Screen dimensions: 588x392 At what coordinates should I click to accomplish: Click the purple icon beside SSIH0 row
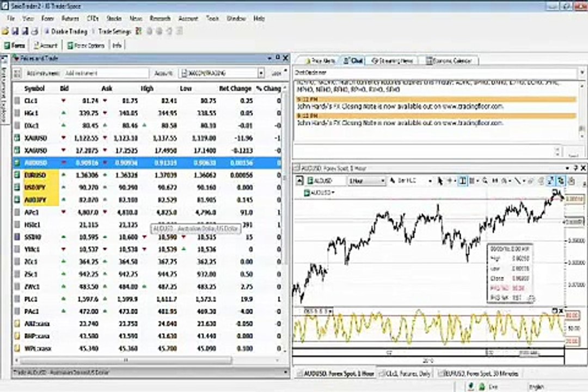pos(17,237)
